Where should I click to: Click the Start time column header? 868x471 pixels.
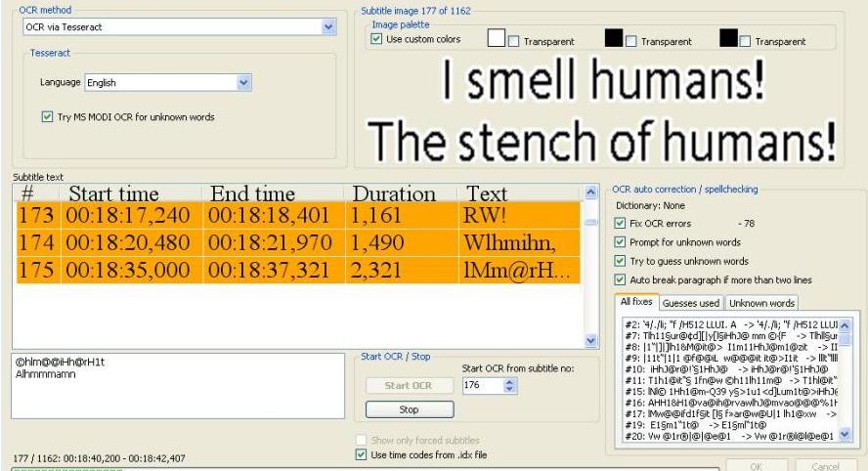[131, 193]
